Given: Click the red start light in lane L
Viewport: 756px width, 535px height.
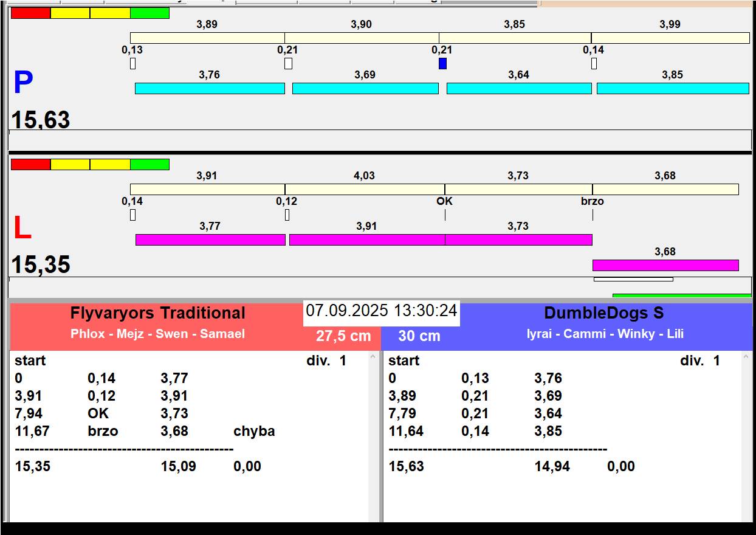Looking at the screenshot, I should (30, 164).
